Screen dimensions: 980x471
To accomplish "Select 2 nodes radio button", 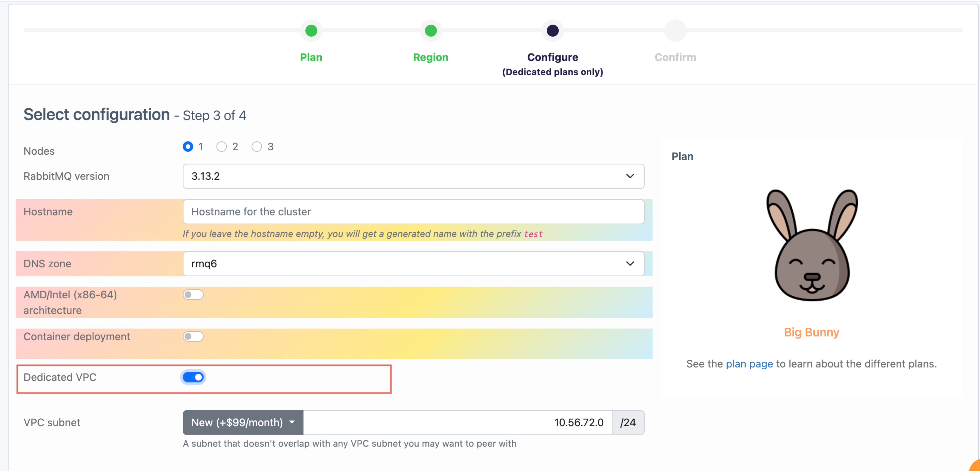I will tap(221, 147).
